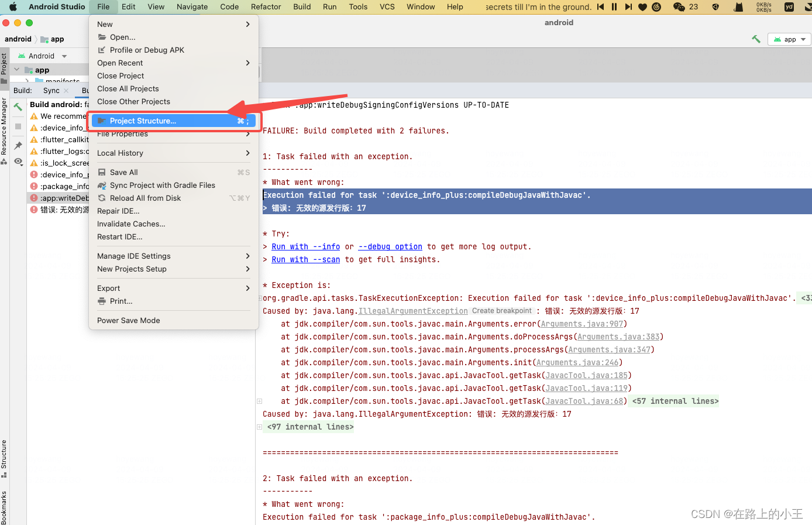Open the Arguments.java:907 stack trace link
Viewport: 812px width, 525px height.
582,324
